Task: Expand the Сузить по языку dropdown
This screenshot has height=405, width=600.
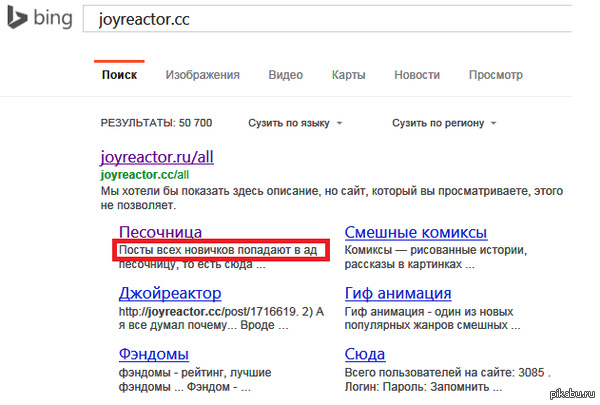Action: point(295,123)
